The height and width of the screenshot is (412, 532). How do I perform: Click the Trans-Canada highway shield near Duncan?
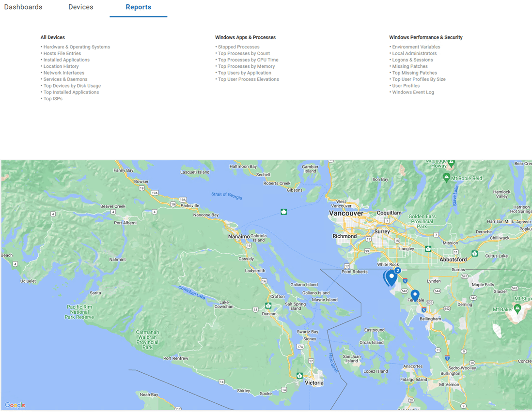point(268,306)
